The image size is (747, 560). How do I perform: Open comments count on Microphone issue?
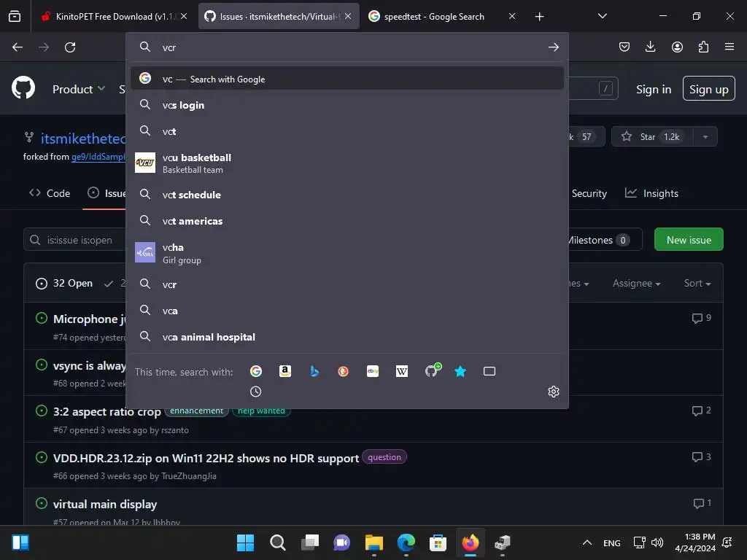pyautogui.click(x=701, y=318)
